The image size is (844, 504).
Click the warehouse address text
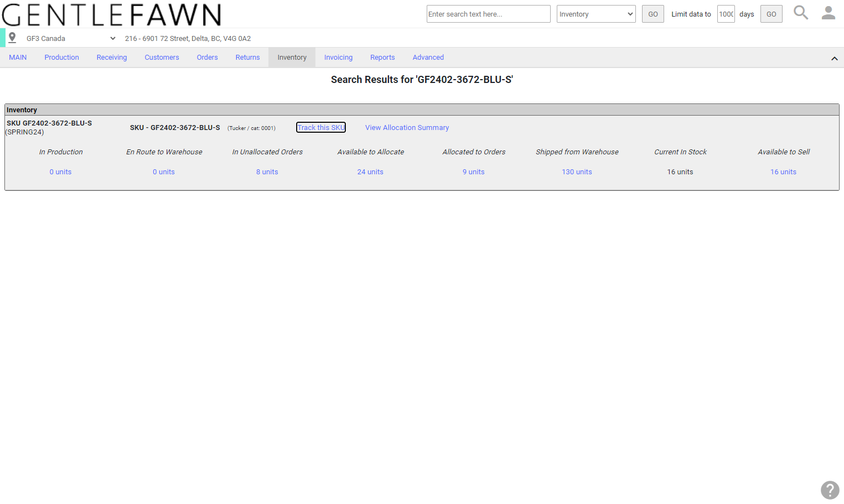[x=188, y=39]
